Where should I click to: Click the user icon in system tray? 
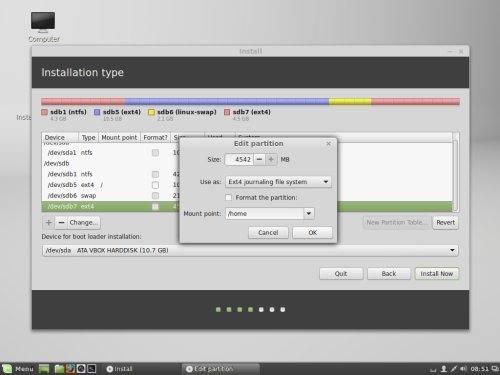pyautogui.click(x=444, y=369)
